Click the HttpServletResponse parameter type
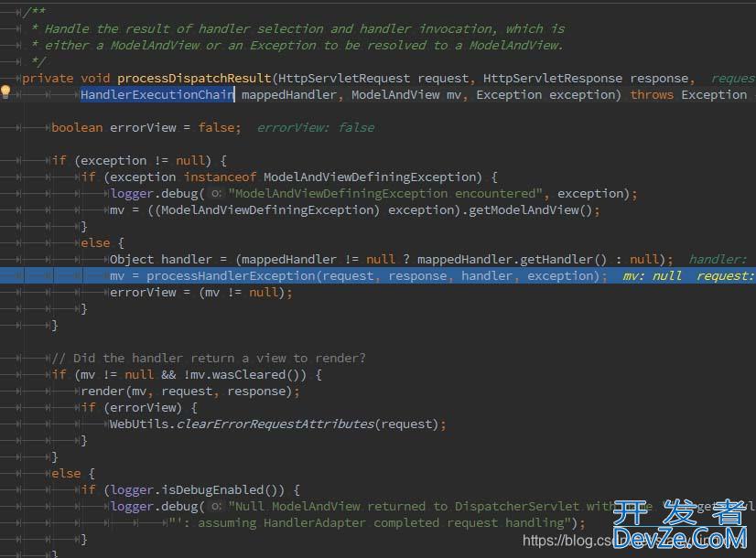Viewport: 756px width, 558px height. point(553,78)
